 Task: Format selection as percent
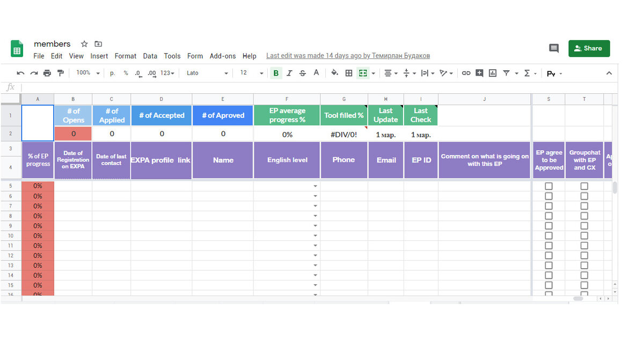[126, 73]
